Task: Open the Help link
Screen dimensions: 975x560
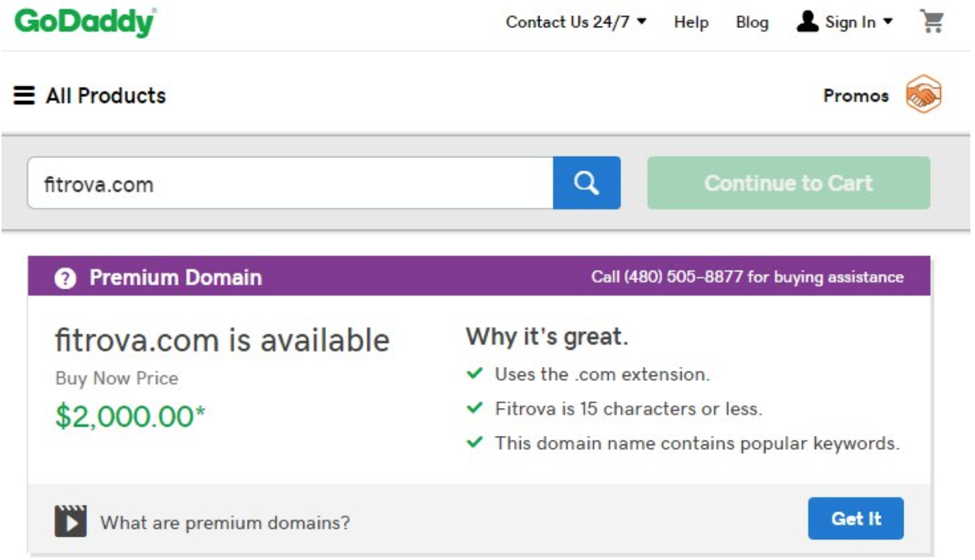Action: (691, 22)
